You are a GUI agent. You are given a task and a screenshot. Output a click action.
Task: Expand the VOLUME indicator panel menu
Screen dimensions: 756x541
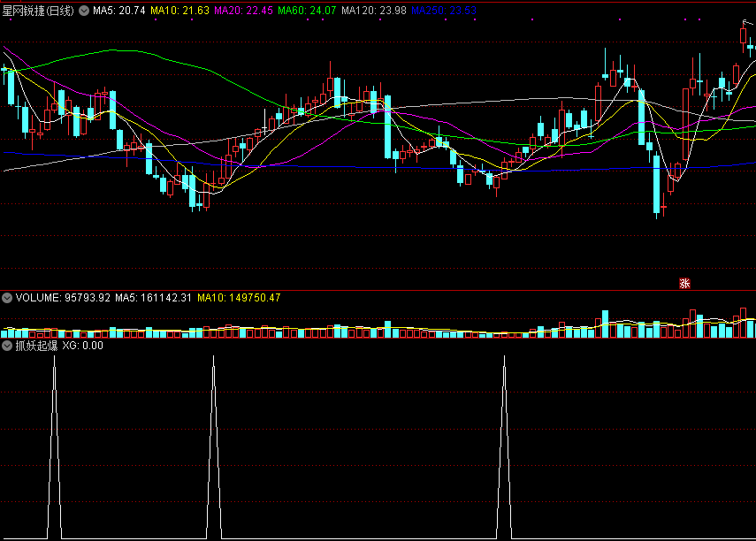[x=7, y=298]
